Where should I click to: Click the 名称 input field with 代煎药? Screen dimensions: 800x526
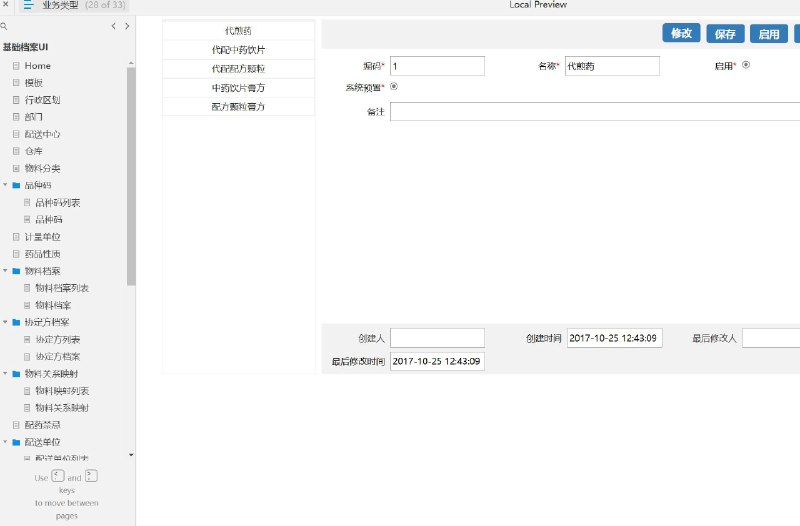(612, 66)
